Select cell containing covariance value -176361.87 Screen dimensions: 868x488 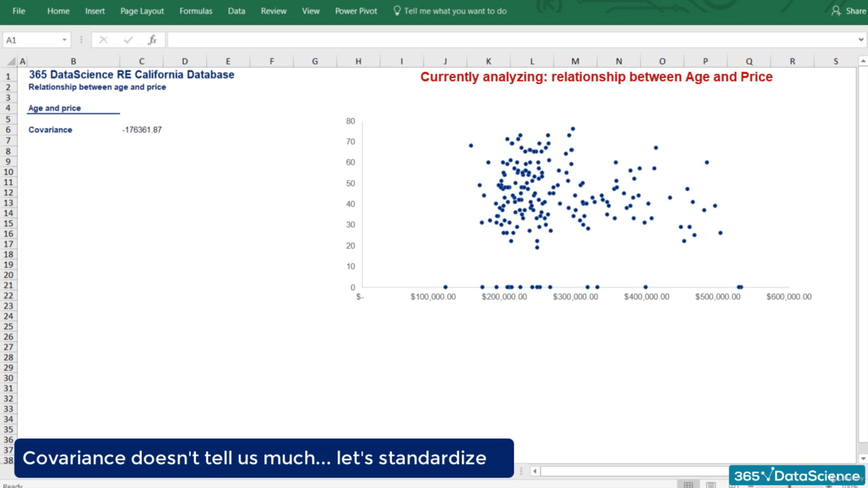click(x=142, y=130)
